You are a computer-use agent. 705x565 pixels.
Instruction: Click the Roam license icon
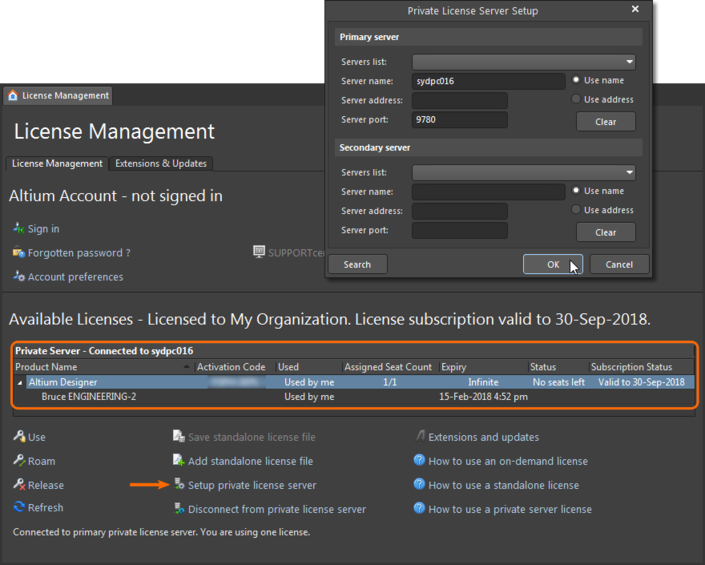(x=19, y=461)
